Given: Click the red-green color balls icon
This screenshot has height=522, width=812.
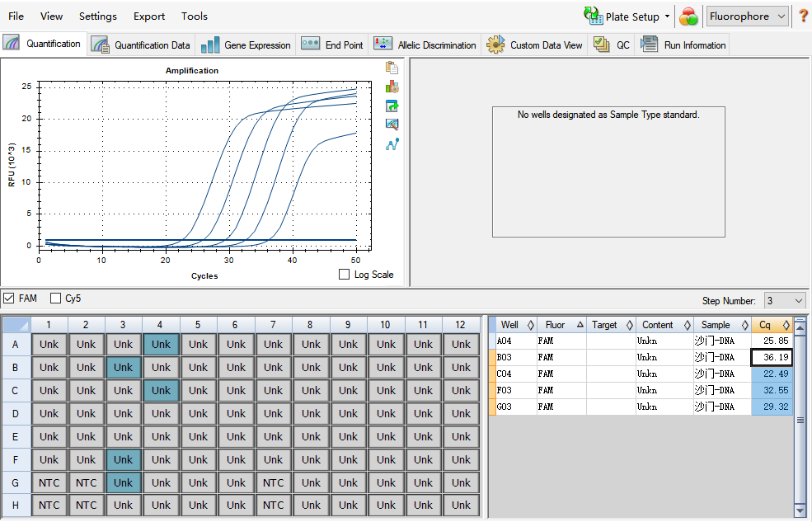Looking at the screenshot, I should (688, 16).
